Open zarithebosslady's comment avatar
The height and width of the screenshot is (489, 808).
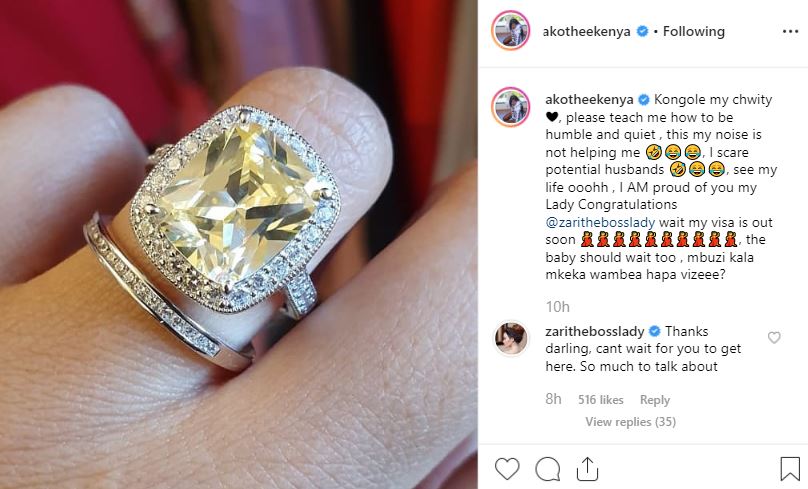[x=511, y=339]
